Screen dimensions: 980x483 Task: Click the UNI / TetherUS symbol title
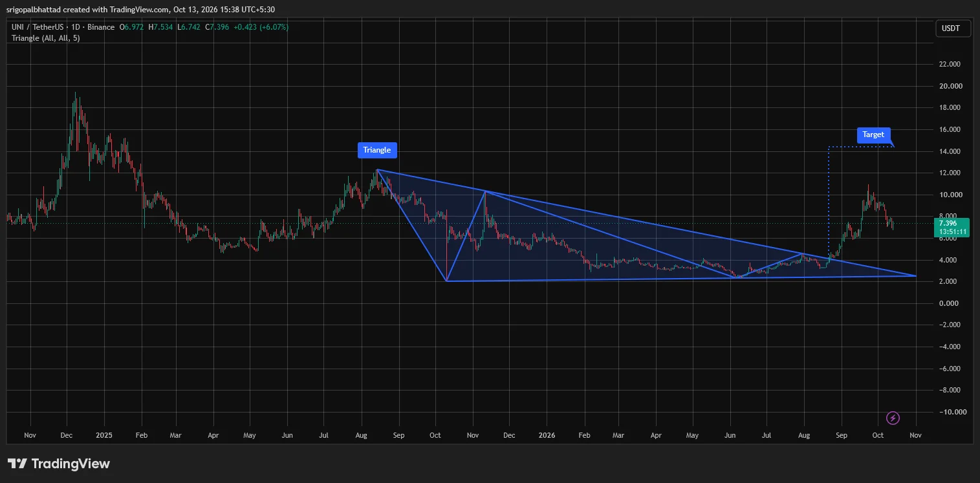pyautogui.click(x=40, y=27)
